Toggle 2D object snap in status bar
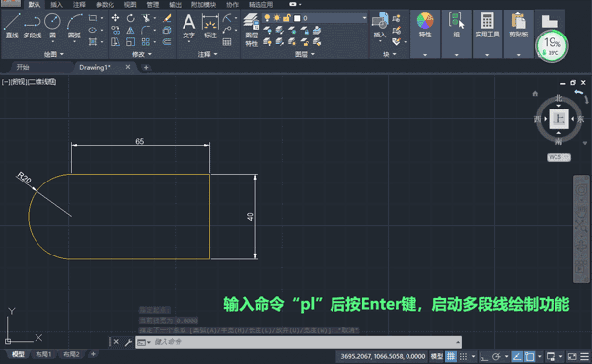The height and width of the screenshot is (364, 592). coord(529,356)
